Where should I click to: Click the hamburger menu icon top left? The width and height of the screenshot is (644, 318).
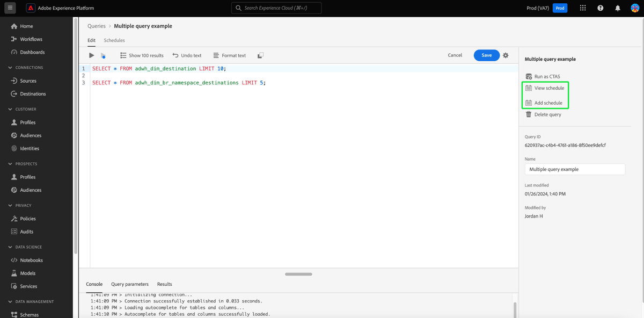(x=10, y=8)
